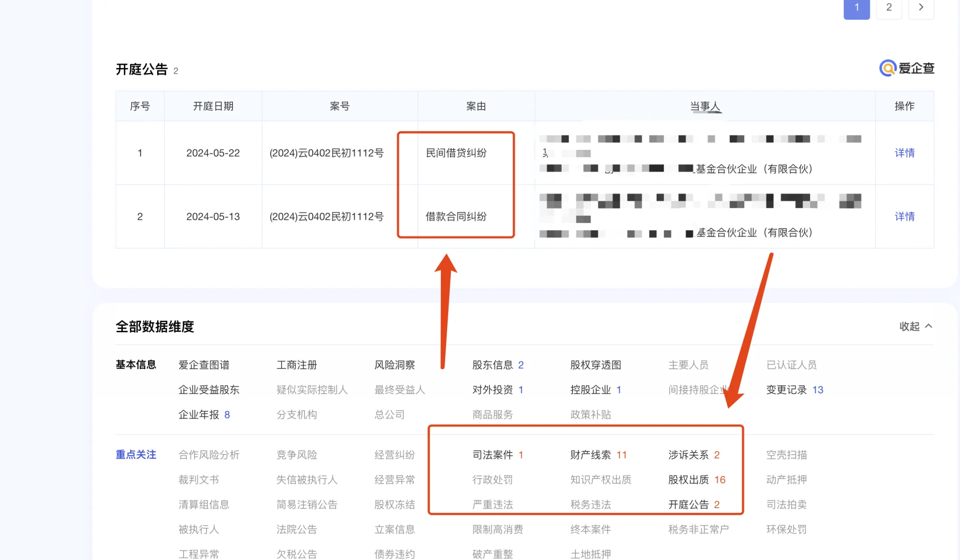
Task: Go to page 2 in pagination
Action: 889,8
